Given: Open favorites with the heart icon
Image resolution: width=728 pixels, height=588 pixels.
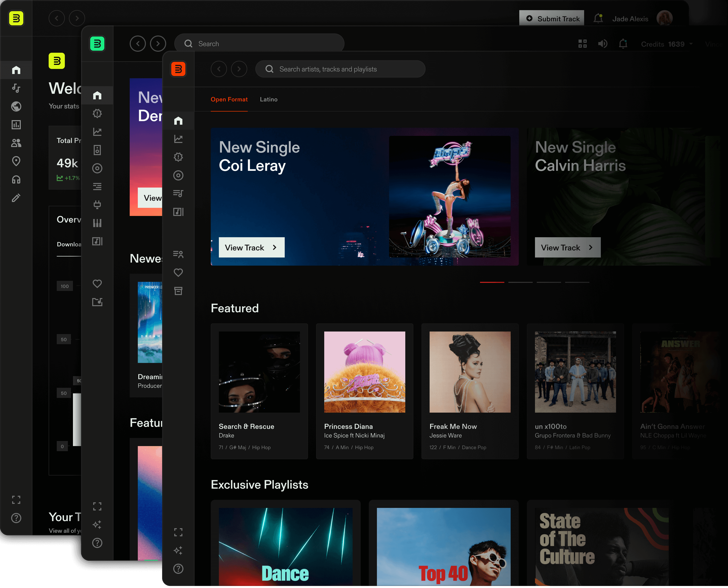Looking at the screenshot, I should pyautogui.click(x=178, y=272).
